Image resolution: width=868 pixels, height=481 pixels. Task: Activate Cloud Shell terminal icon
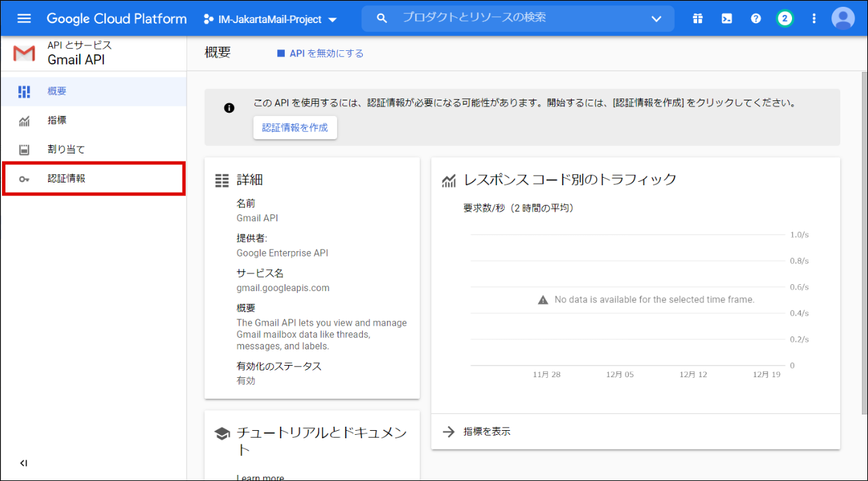726,18
